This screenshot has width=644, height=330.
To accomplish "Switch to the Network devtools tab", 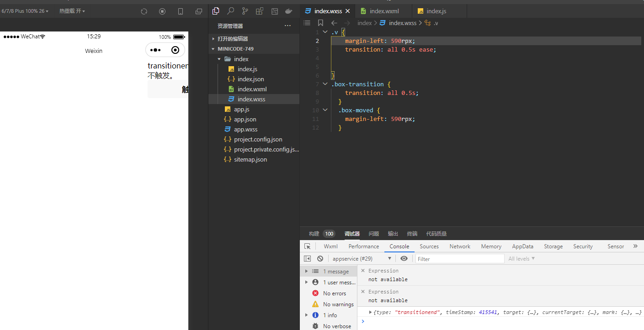I will (460, 246).
